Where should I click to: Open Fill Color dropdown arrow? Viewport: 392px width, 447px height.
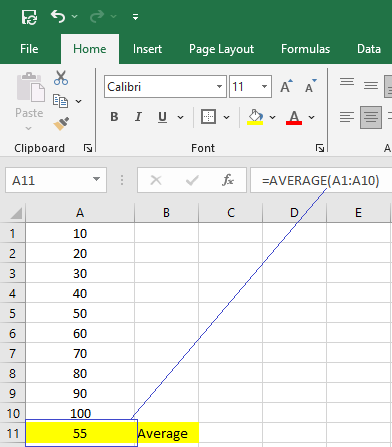coord(272,117)
